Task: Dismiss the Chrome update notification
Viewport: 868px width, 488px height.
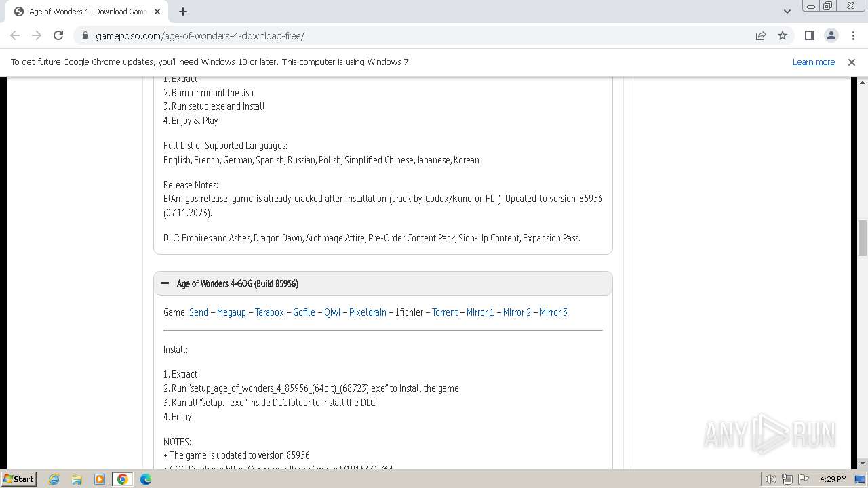Action: 852,62
